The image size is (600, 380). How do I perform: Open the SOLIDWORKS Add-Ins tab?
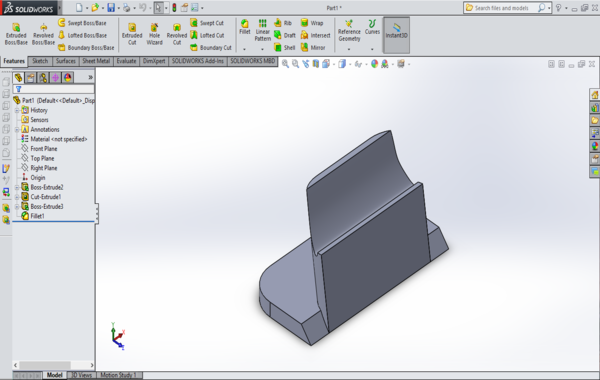tap(198, 61)
